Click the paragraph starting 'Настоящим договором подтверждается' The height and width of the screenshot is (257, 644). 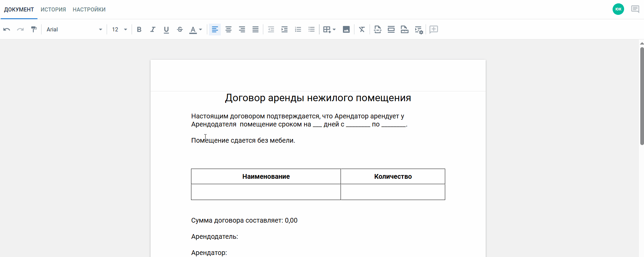299,120
